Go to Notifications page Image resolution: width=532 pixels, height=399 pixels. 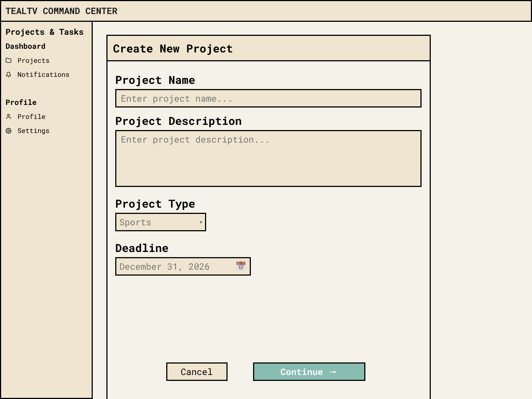pyautogui.click(x=38, y=75)
